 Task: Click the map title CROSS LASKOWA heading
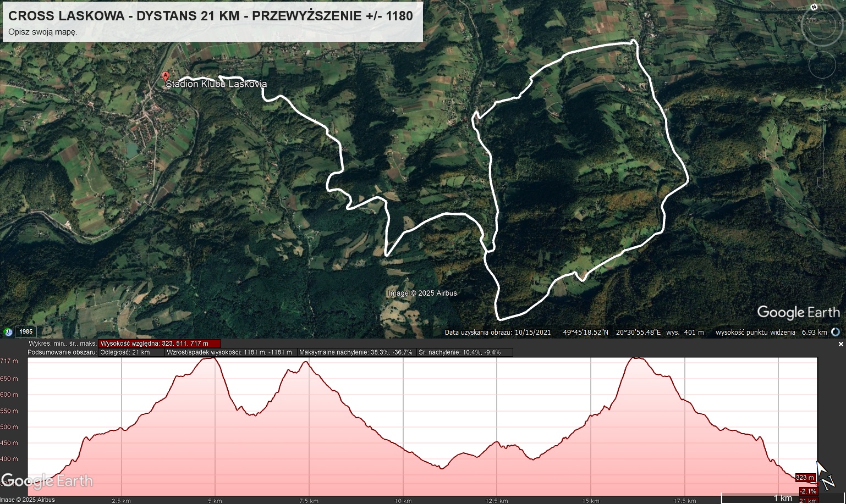coord(211,16)
